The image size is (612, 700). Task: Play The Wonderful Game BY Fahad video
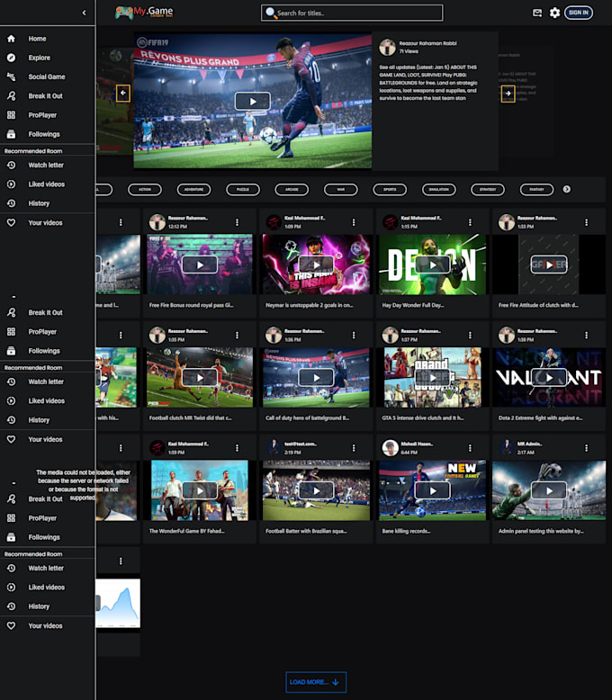[x=200, y=490]
